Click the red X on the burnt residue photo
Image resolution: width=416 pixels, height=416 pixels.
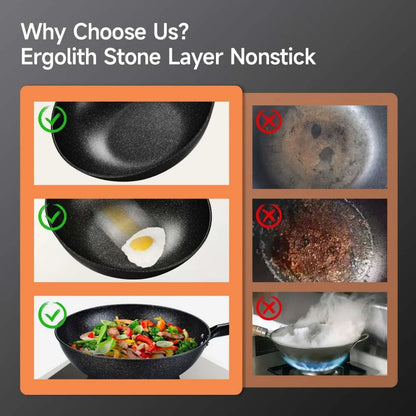click(269, 216)
